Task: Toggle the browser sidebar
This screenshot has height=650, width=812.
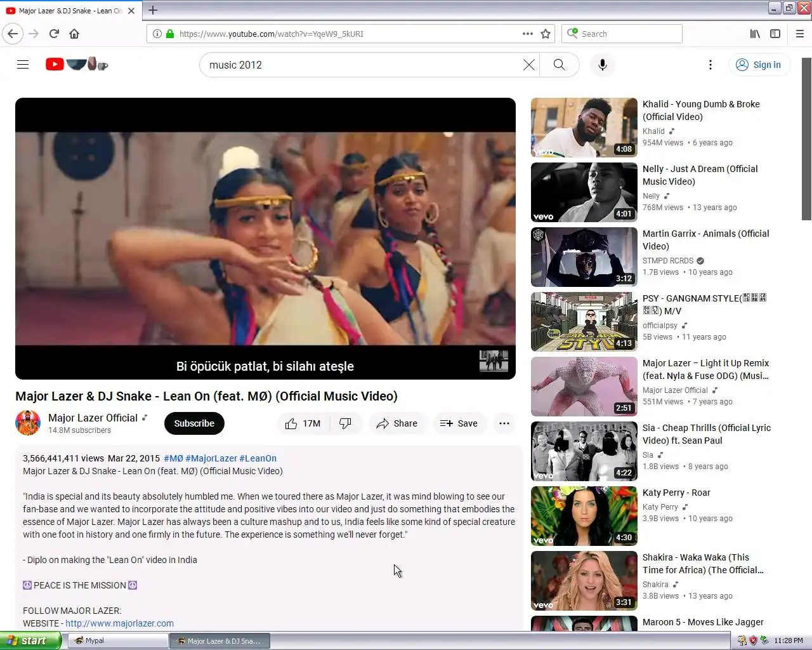Action: 775,34
